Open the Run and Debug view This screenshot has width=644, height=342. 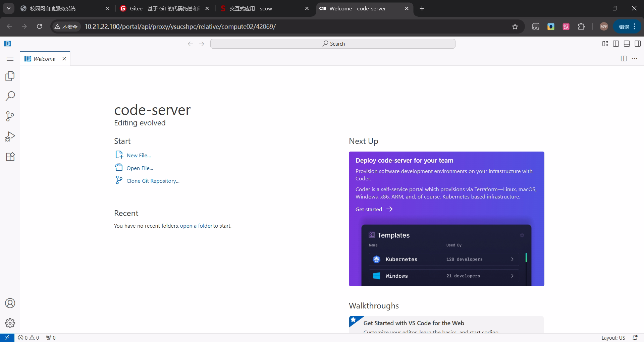(x=10, y=136)
